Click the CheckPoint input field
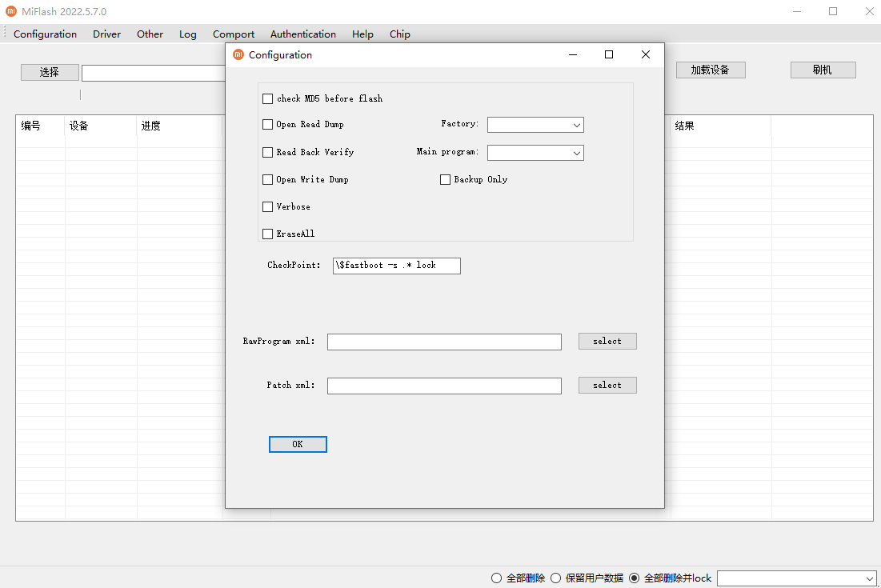This screenshot has height=588, width=881. [x=397, y=266]
